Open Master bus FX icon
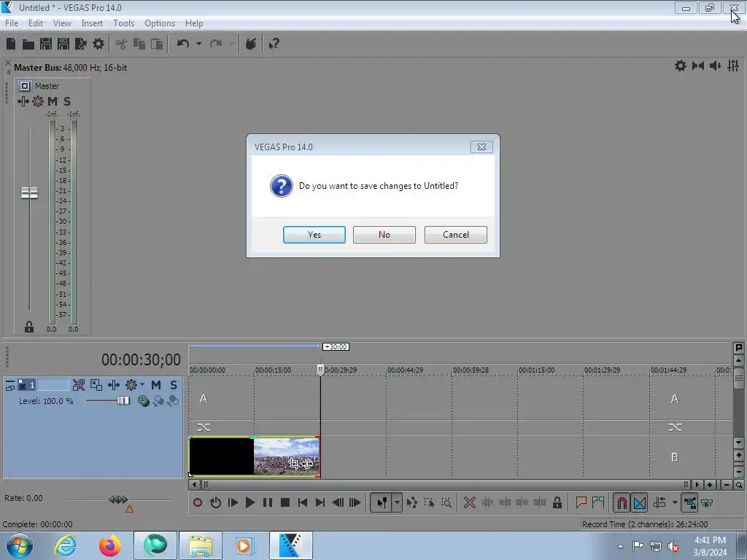The height and width of the screenshot is (560, 747). pos(23,101)
